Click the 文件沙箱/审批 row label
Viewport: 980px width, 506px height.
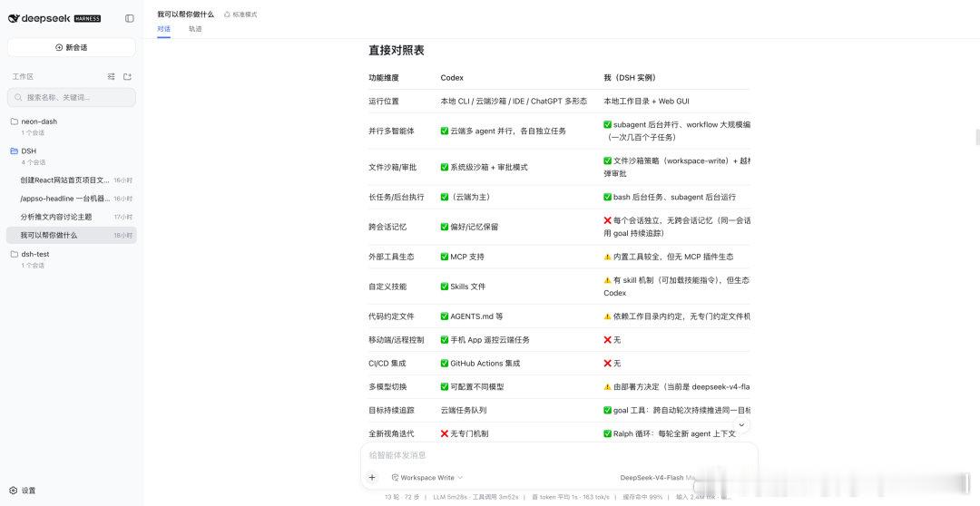coord(393,168)
